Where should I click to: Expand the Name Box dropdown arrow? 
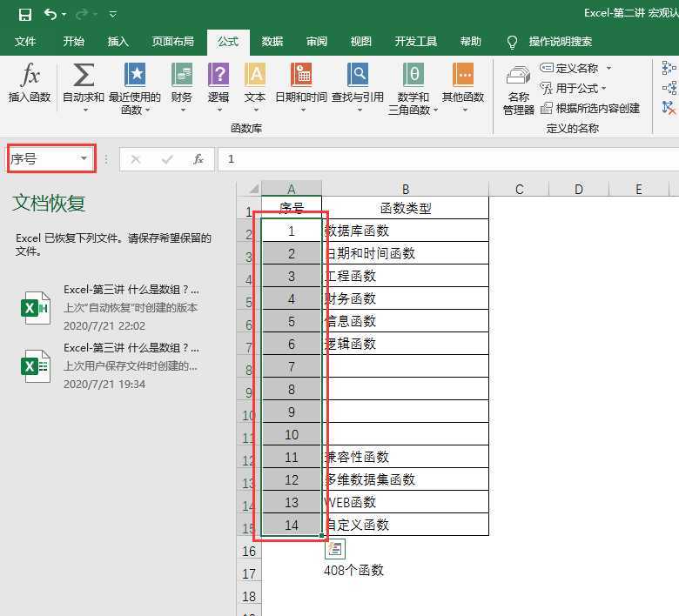[x=84, y=159]
